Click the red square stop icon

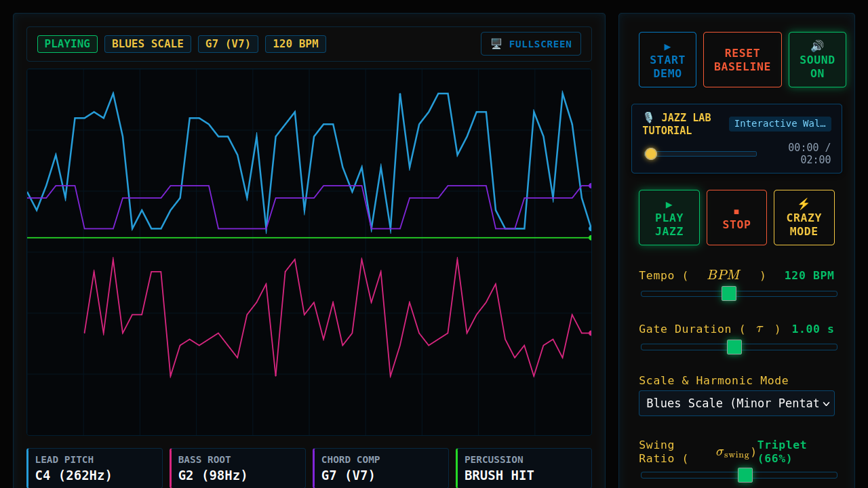(736, 211)
